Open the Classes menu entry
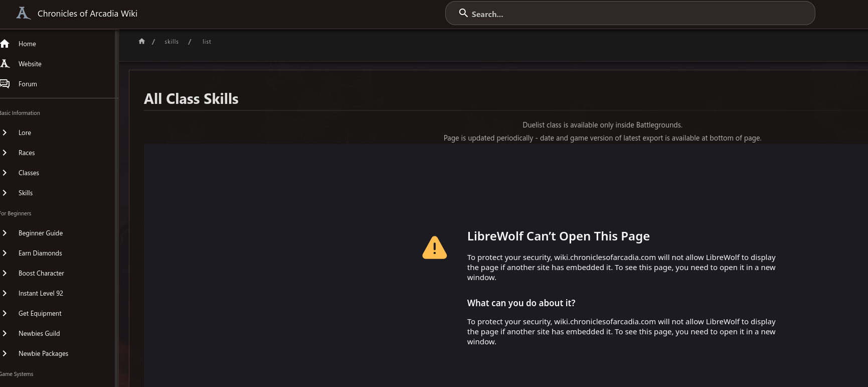Image resolution: width=868 pixels, height=387 pixels. 29,173
